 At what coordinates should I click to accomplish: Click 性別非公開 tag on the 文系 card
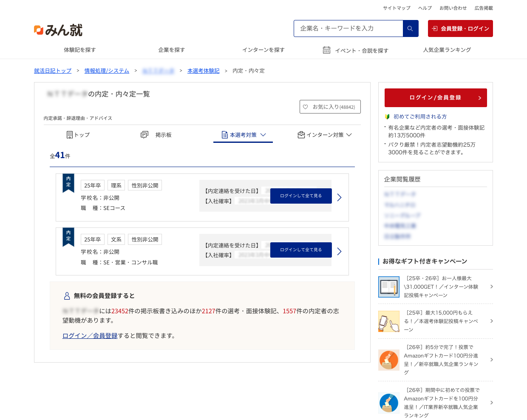(x=145, y=239)
